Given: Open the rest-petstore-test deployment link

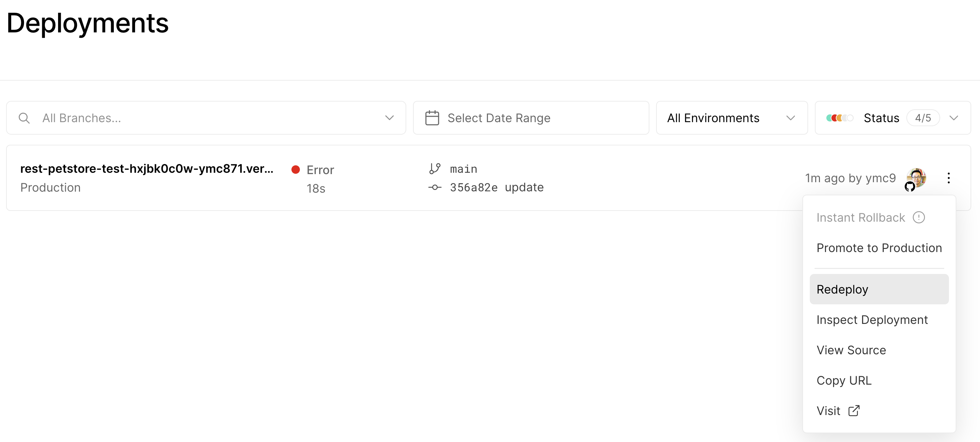Looking at the screenshot, I should pyautogui.click(x=147, y=169).
